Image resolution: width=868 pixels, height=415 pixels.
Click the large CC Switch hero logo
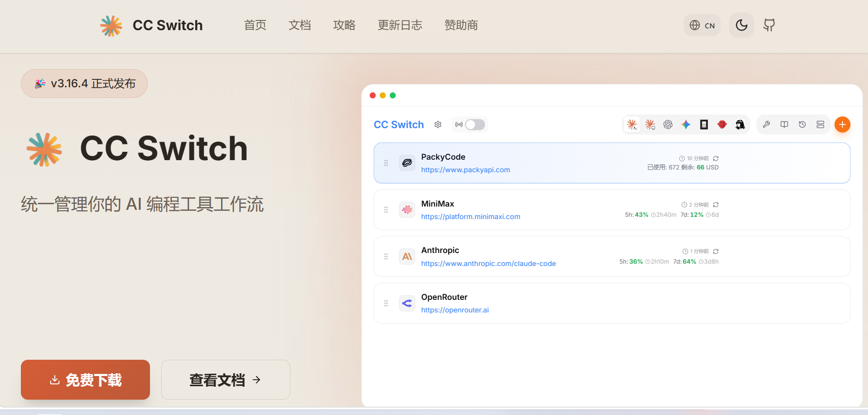click(x=44, y=149)
